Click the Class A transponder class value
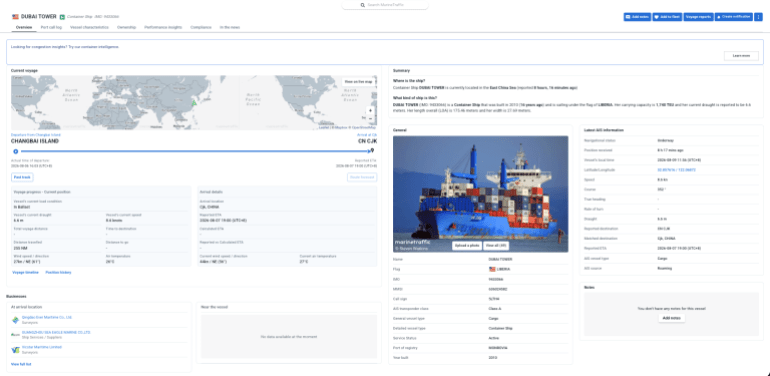770x376 pixels. (x=495, y=309)
